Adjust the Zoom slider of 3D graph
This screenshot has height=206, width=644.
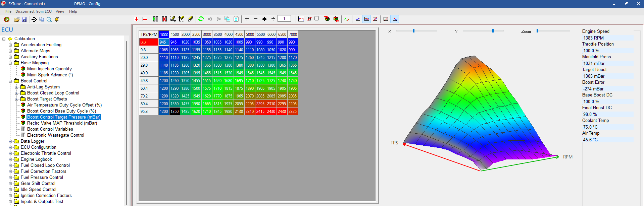(x=537, y=31)
